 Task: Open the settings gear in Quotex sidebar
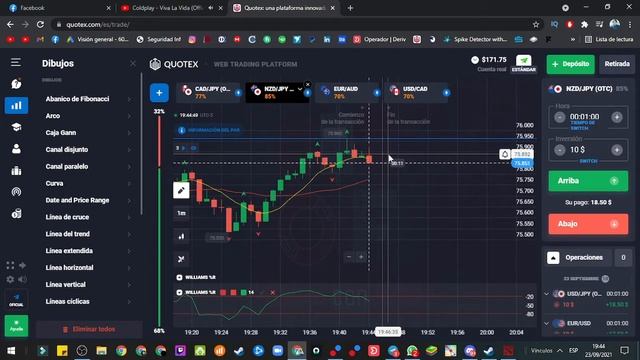click(10, 279)
